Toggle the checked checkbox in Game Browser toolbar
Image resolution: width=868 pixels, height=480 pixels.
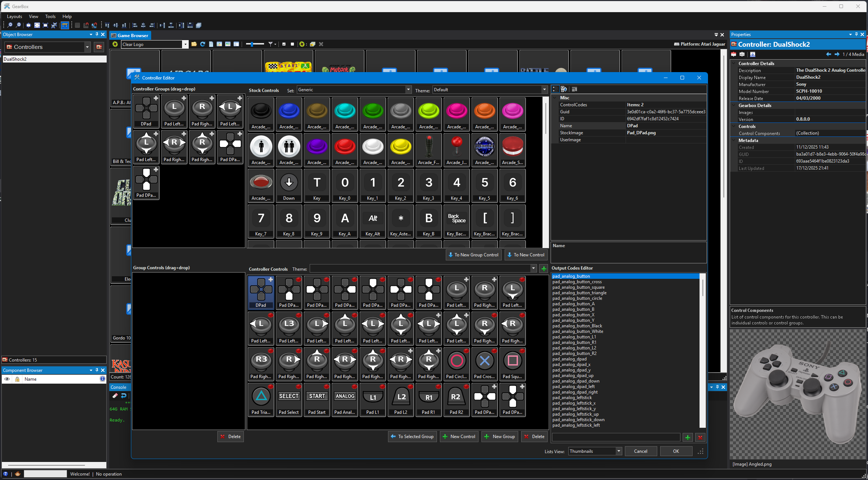coord(284,44)
